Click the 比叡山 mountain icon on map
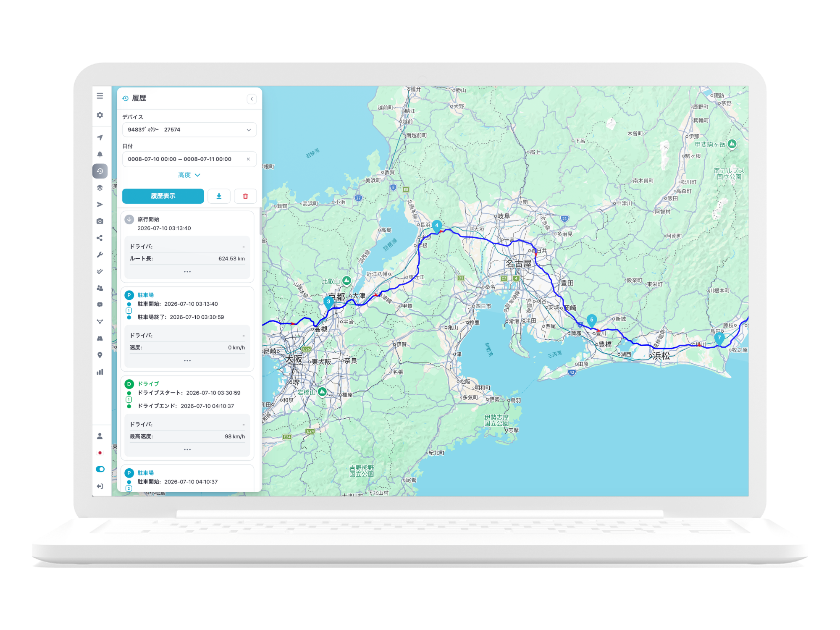The width and height of the screenshot is (840, 630). [346, 281]
